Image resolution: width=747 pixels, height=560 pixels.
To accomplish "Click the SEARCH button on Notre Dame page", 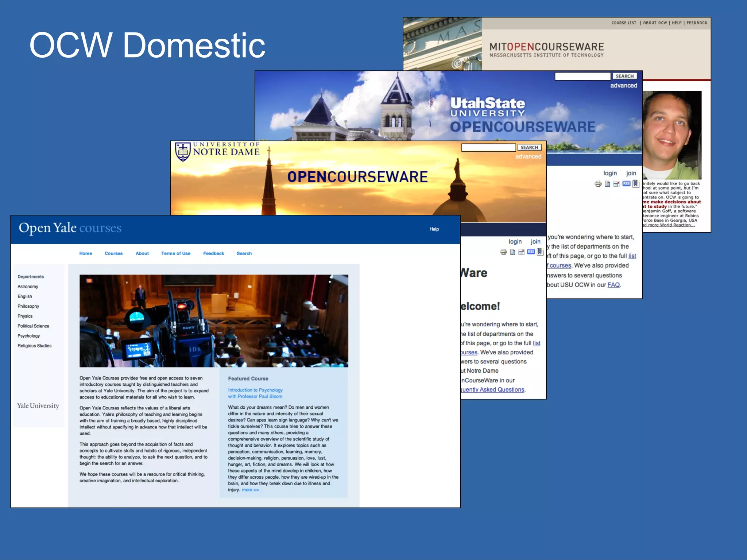I will (x=529, y=148).
